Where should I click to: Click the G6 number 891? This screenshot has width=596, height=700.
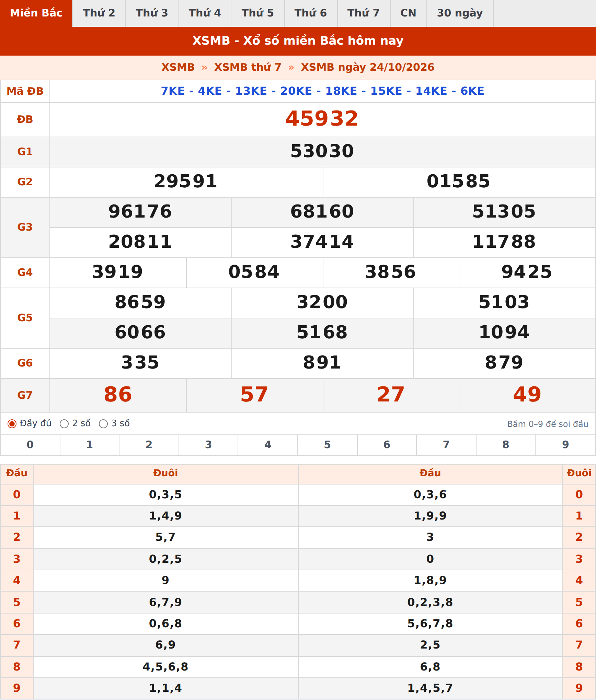click(x=322, y=363)
